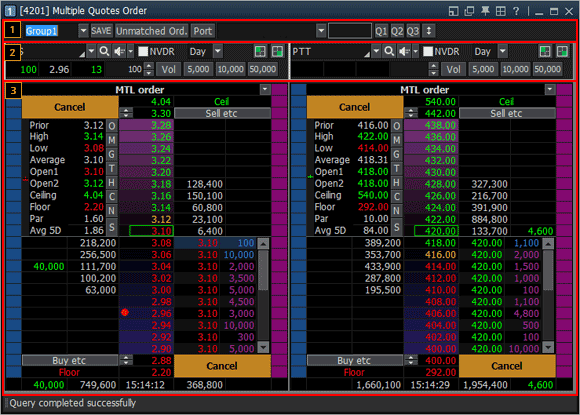This screenshot has height=415, width=580.
Task: Click the pin window icon in title bar
Action: [485, 11]
